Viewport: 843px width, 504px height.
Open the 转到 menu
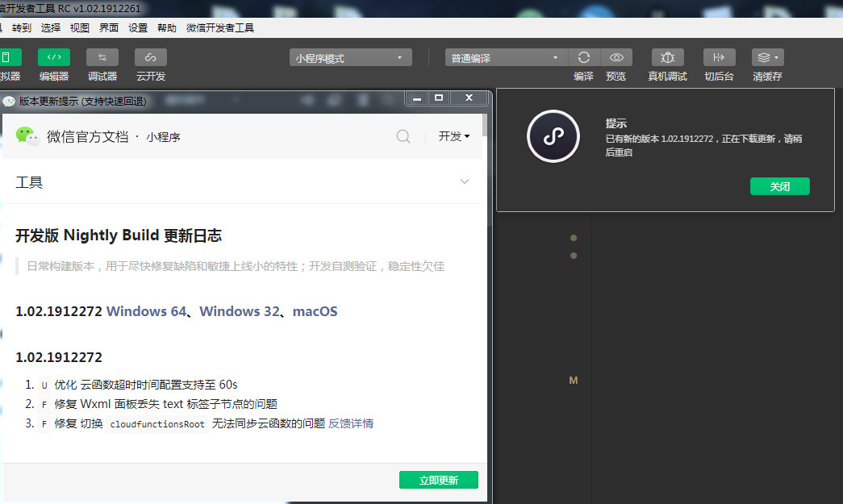pyautogui.click(x=22, y=28)
